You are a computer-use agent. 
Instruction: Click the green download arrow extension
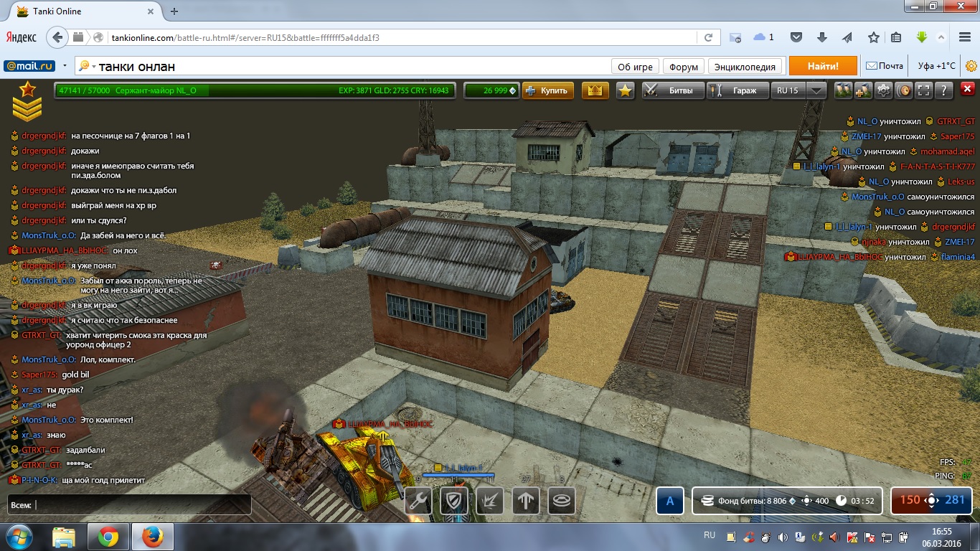[x=922, y=37]
